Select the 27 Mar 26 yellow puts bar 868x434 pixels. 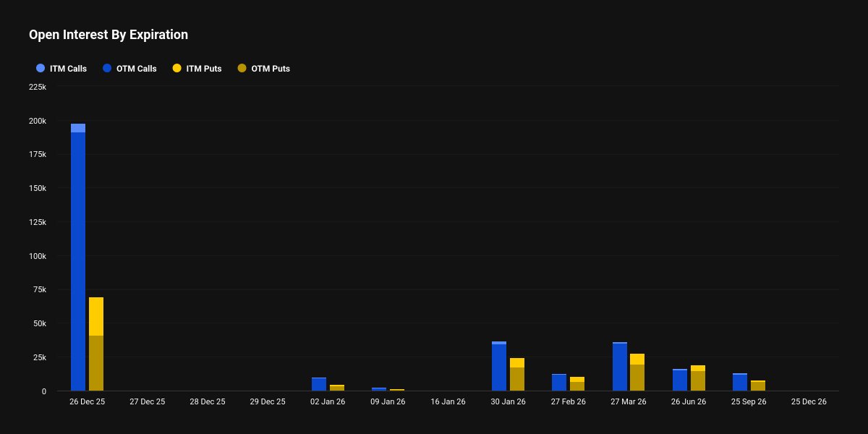tap(637, 373)
